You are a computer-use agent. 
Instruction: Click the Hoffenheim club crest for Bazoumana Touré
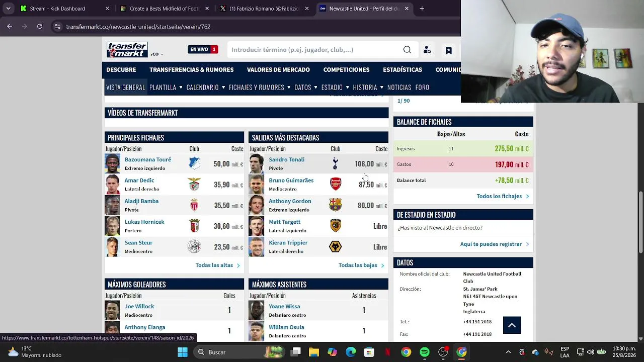tap(194, 163)
